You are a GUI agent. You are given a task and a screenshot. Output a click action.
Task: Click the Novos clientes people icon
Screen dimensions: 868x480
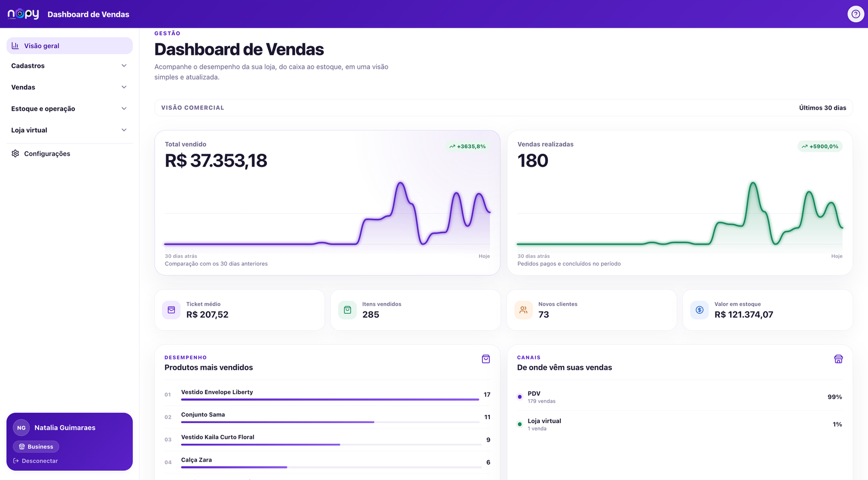[524, 310]
